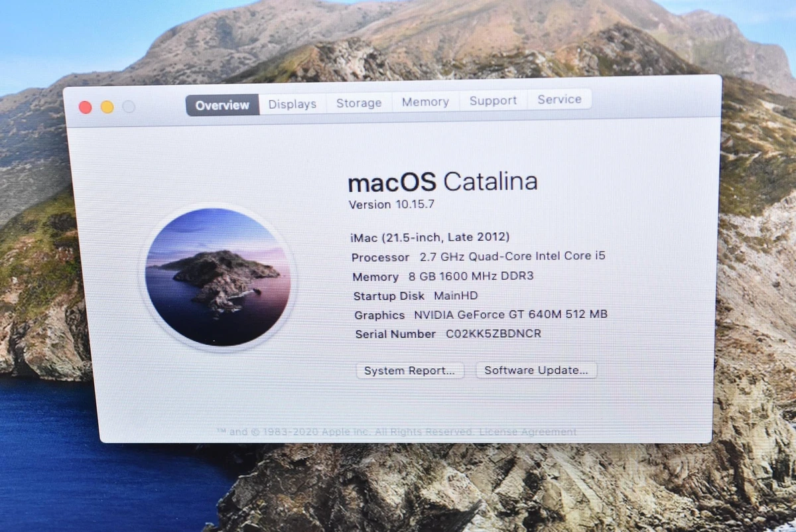
Task: Click the disabled gray zoom button
Action: pyautogui.click(x=129, y=106)
